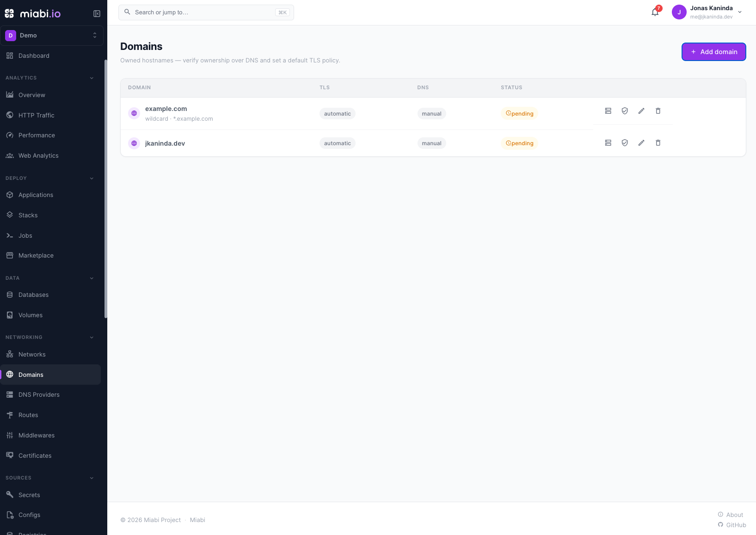Edit the jkaninda.dev domain

[x=641, y=143]
